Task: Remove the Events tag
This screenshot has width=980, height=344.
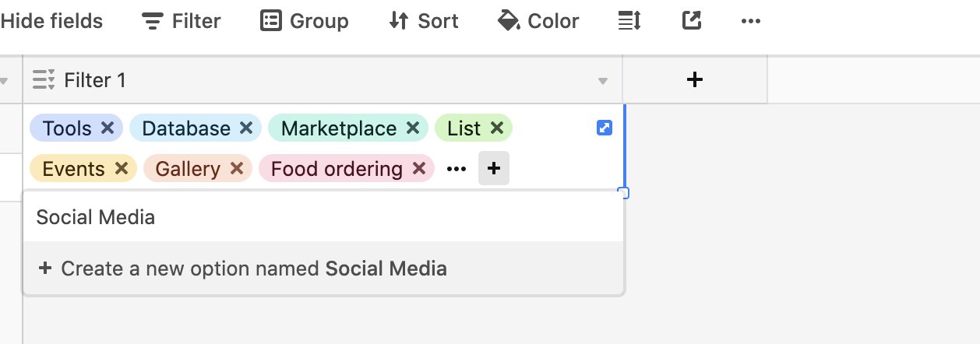Action: coord(122,168)
